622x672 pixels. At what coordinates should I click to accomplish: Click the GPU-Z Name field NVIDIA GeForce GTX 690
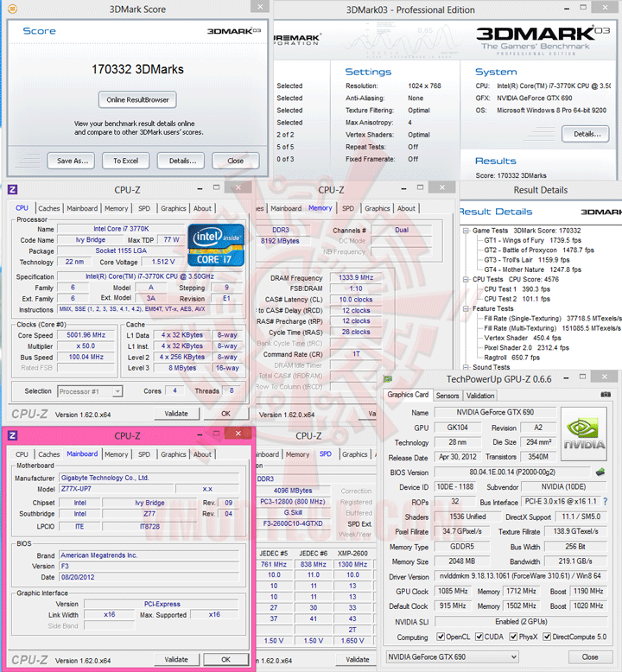point(495,412)
